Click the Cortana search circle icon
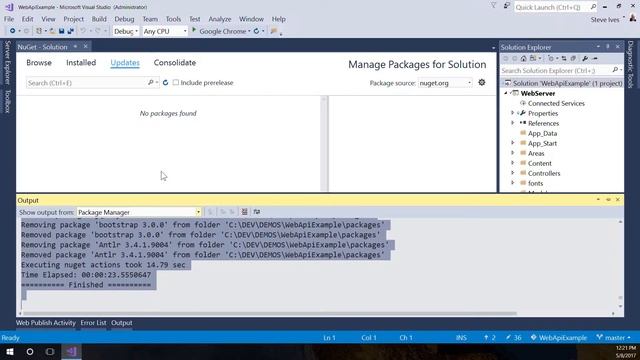The image size is (640, 360). (30, 351)
